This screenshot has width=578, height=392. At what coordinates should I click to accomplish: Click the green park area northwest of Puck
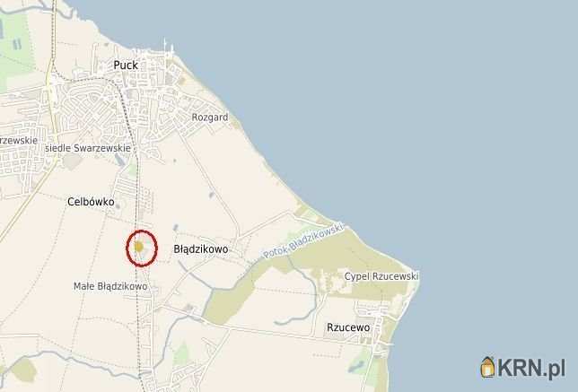coord(14,48)
